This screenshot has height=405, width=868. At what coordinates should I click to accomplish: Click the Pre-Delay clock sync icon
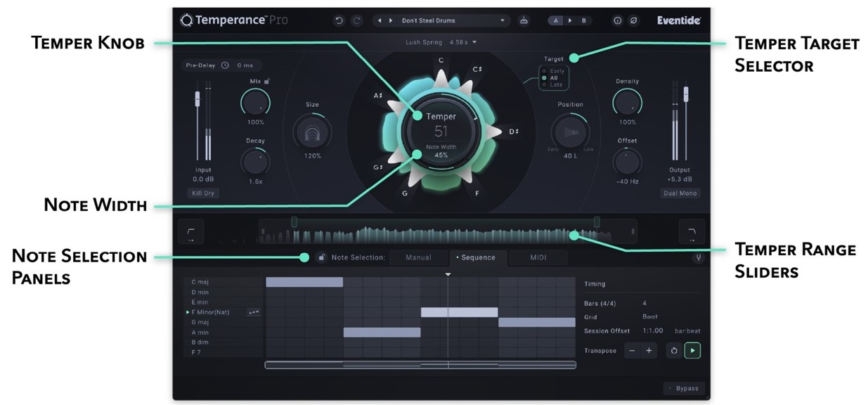225,65
